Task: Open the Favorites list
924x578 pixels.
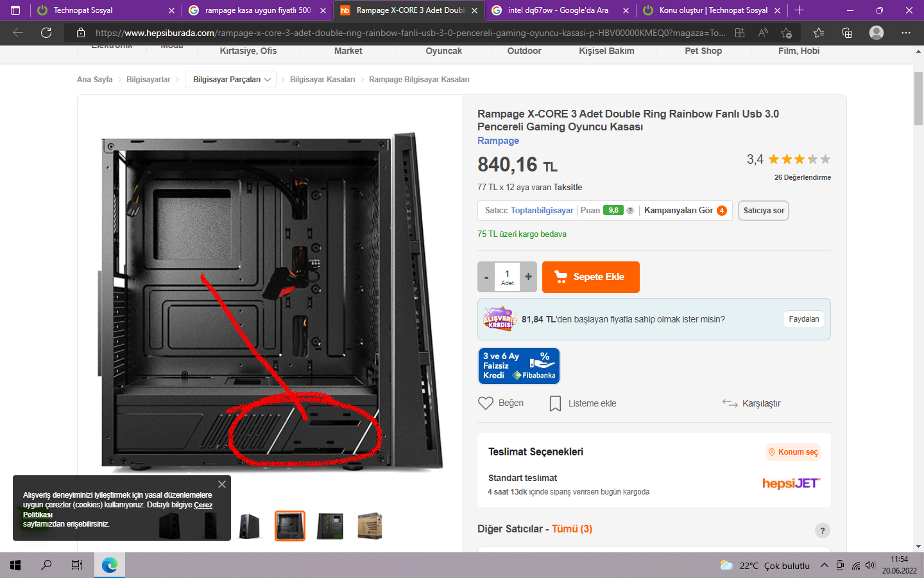Action: 819,33
